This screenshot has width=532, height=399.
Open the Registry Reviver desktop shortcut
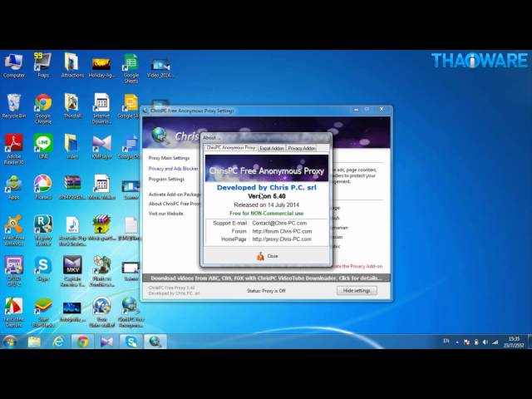tap(42, 231)
